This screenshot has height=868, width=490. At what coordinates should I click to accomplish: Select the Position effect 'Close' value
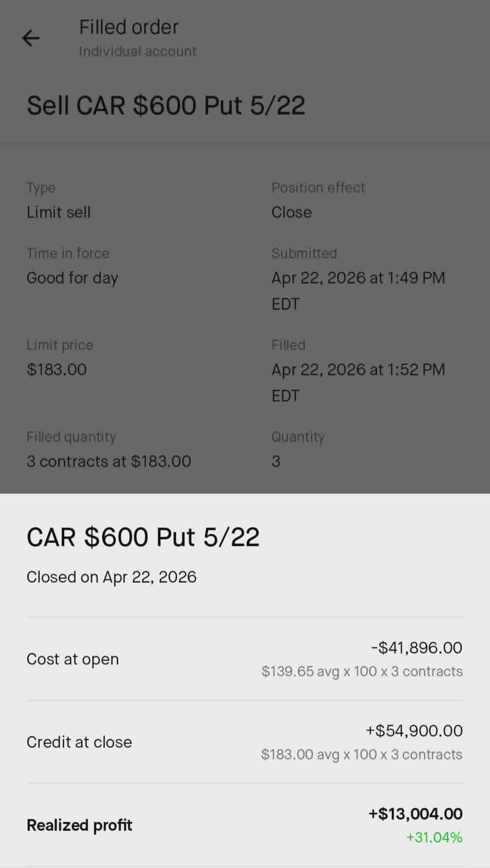tap(291, 212)
